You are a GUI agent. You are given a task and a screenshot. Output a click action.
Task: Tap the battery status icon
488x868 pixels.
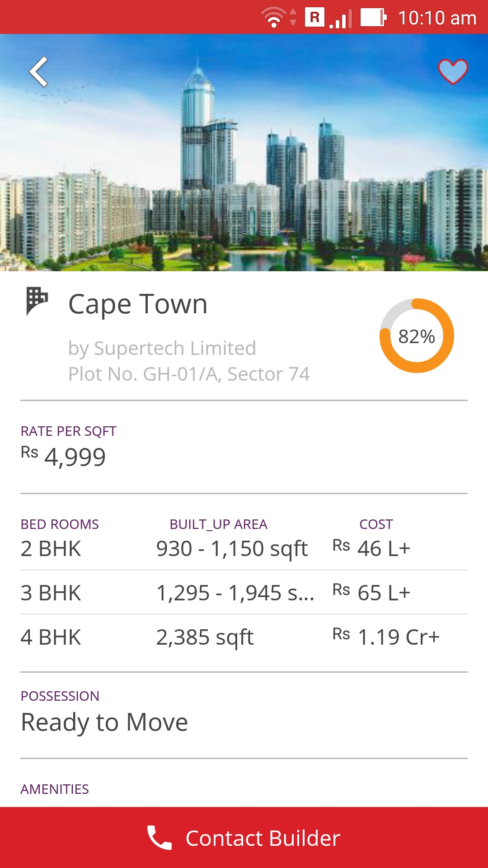coord(373,18)
